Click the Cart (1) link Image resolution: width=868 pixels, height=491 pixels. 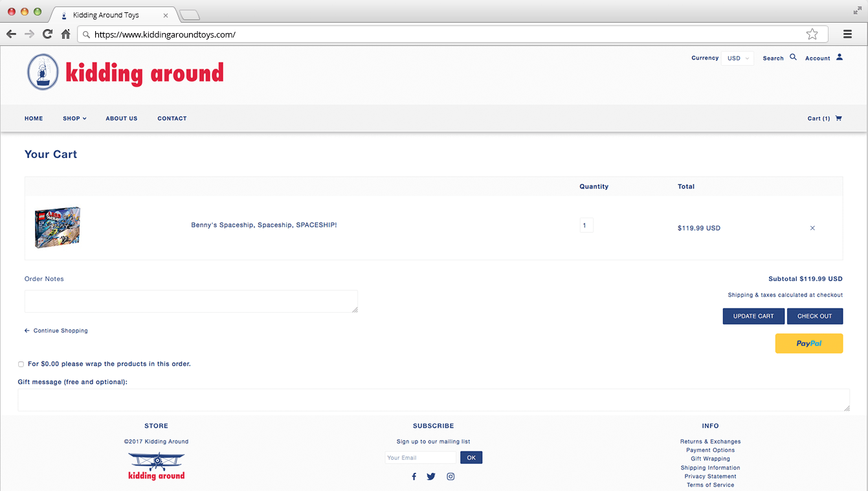(819, 119)
